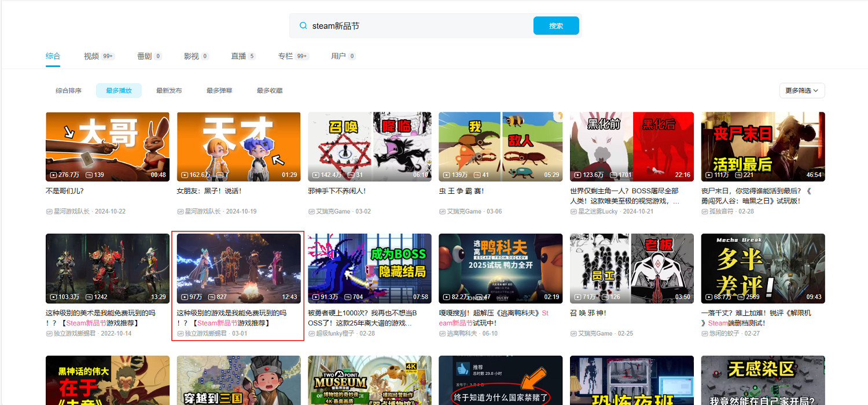Click the UP uploader icon beside 逃离鸭科夫
Viewport: 868px width, 405px height.
[x=442, y=333]
